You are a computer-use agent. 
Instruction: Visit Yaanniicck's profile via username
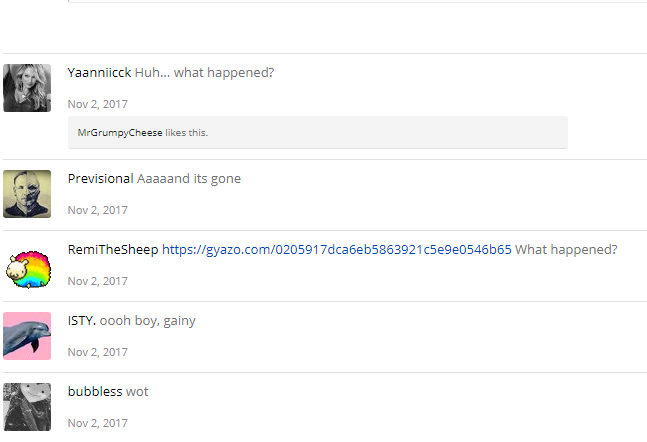pos(99,73)
